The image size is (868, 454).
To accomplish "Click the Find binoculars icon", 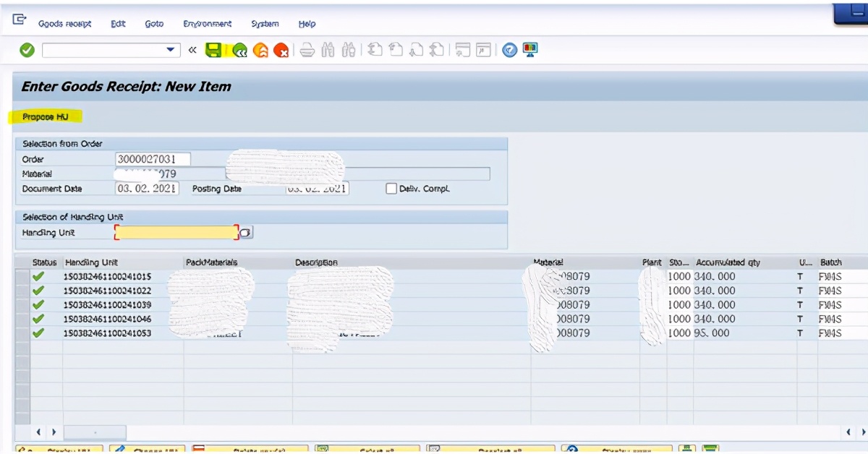I will coord(328,50).
